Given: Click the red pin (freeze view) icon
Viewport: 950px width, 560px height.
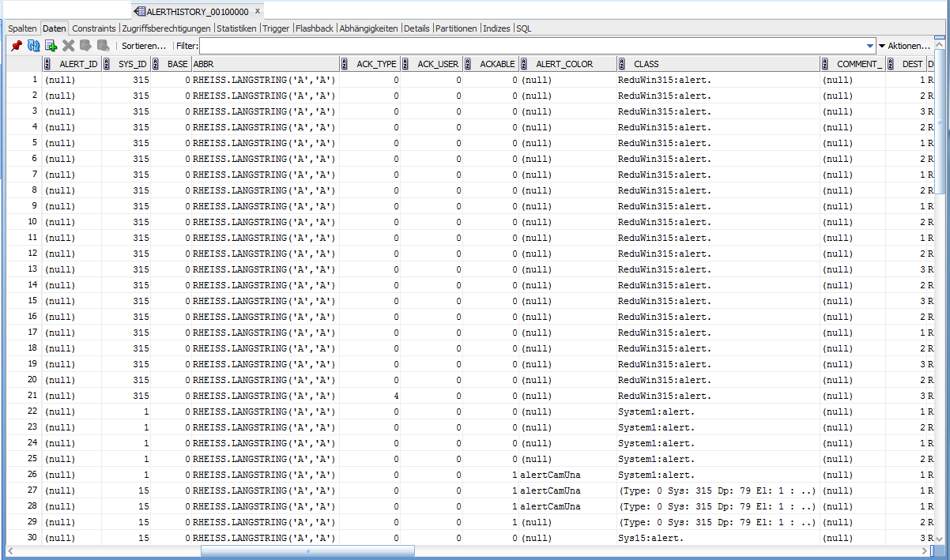Looking at the screenshot, I should pyautogui.click(x=16, y=46).
